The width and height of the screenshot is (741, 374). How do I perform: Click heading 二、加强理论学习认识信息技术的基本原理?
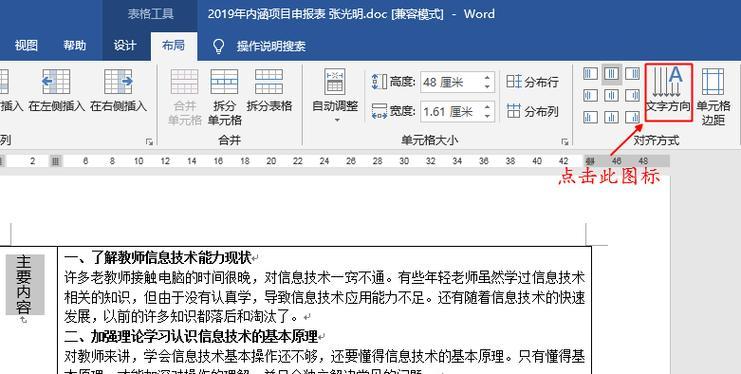[x=191, y=337]
